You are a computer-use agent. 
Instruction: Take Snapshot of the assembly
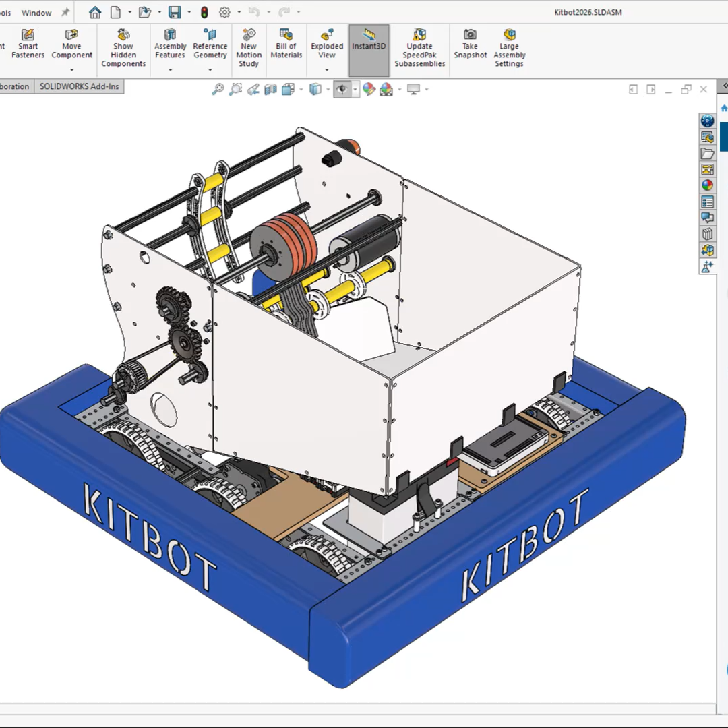tap(470, 44)
